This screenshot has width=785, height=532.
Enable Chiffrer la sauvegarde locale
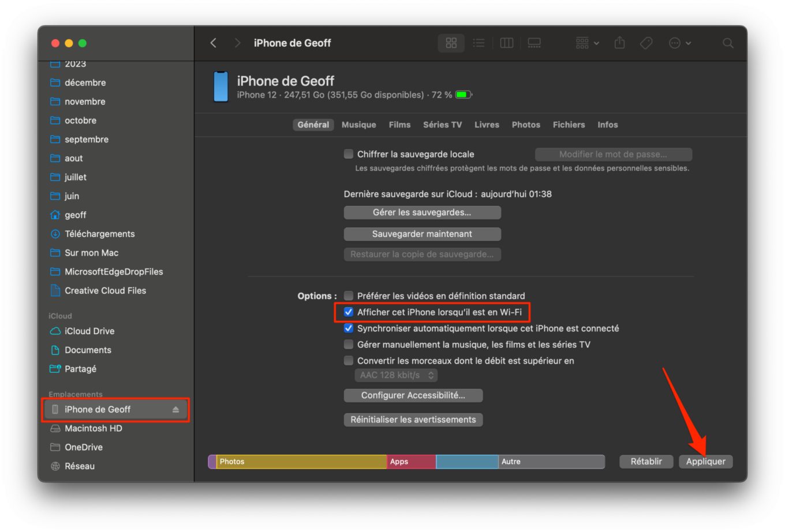(x=349, y=154)
